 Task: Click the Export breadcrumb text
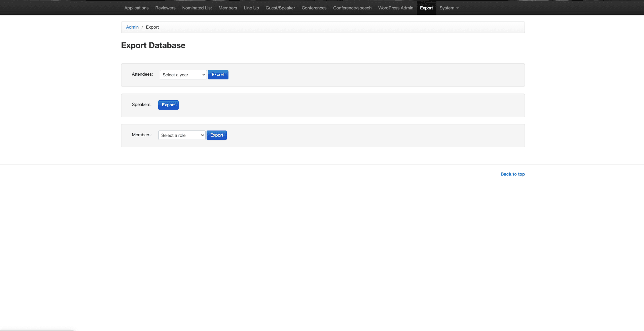click(x=152, y=27)
